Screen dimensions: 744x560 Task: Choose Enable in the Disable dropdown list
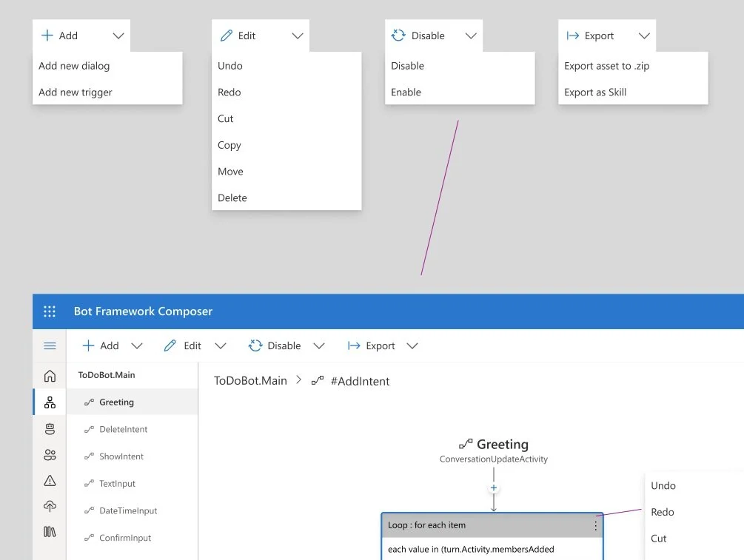tap(460, 92)
